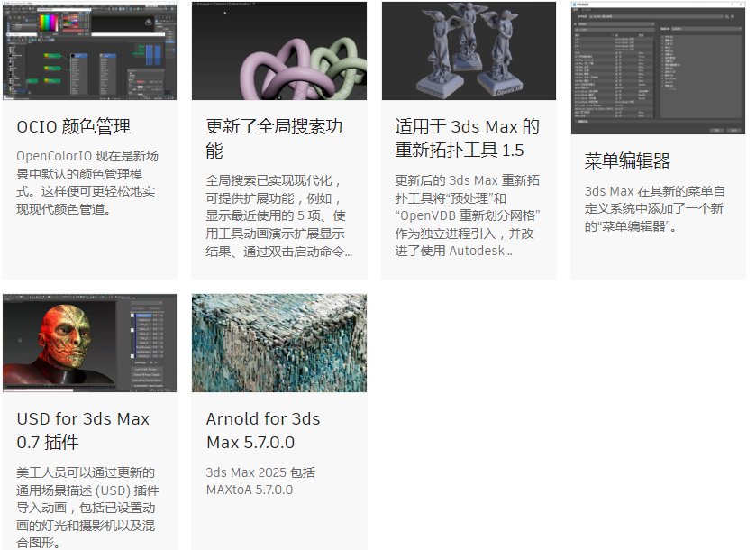Click the 适用于 3ds Max 的重新拓扑工具 1.5 heading

[x=467, y=139]
